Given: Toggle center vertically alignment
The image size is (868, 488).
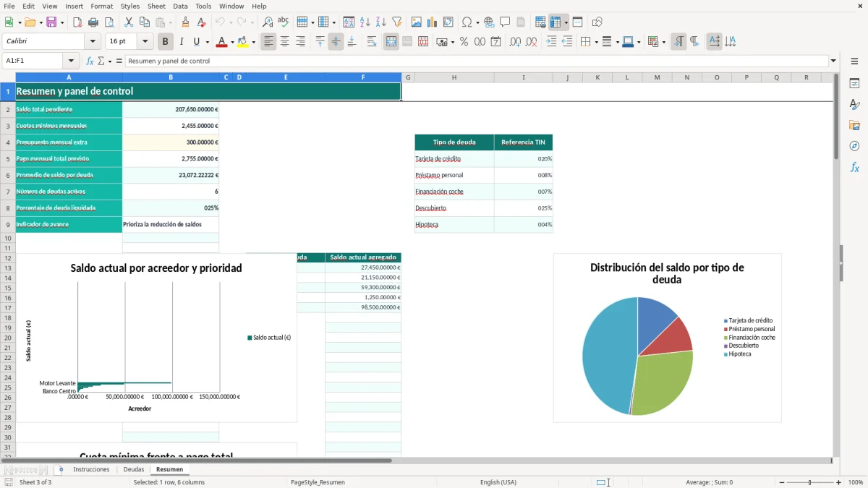Looking at the screenshot, I should click(336, 42).
